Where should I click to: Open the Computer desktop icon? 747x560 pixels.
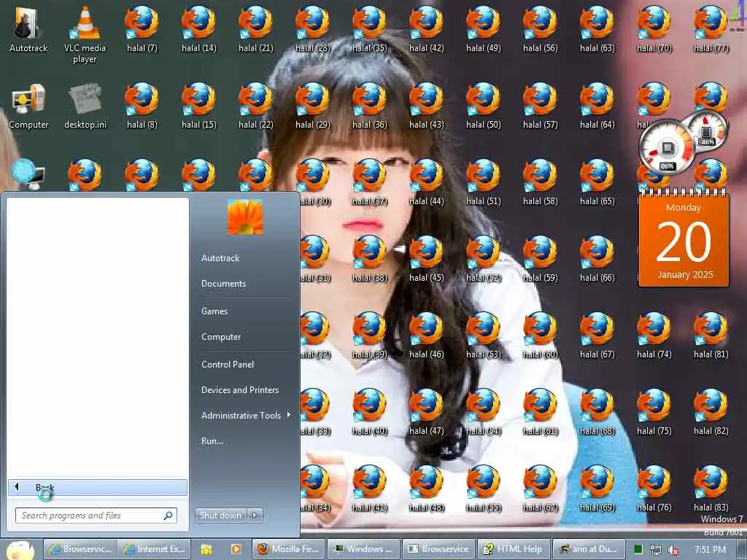pyautogui.click(x=28, y=106)
